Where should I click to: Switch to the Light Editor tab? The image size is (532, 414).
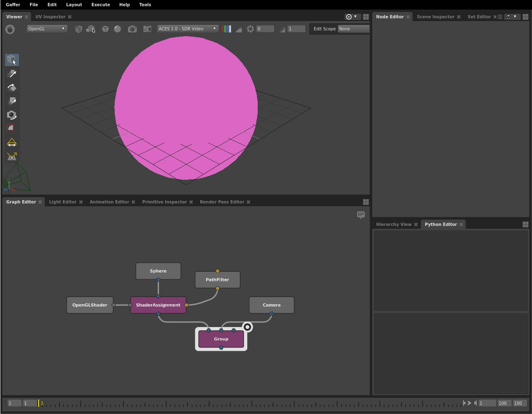pos(63,202)
